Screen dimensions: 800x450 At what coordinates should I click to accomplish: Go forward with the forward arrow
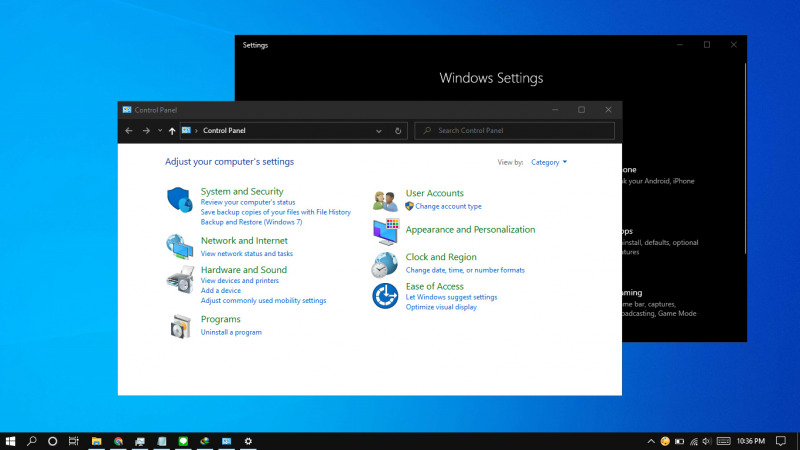coord(146,131)
